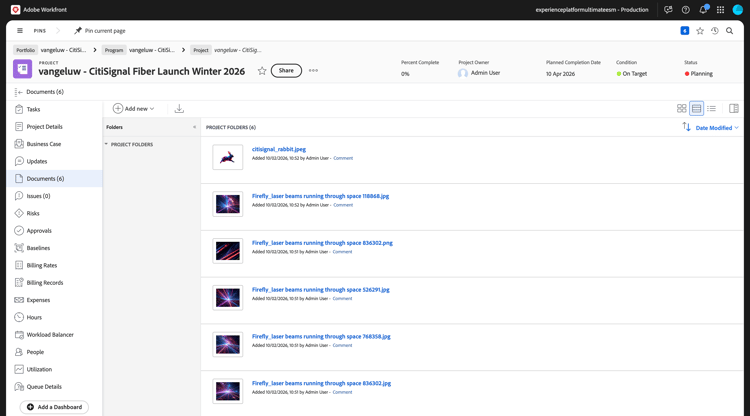Collapse the PROJECT FOLDERS tree
750x416 pixels.
[106, 144]
